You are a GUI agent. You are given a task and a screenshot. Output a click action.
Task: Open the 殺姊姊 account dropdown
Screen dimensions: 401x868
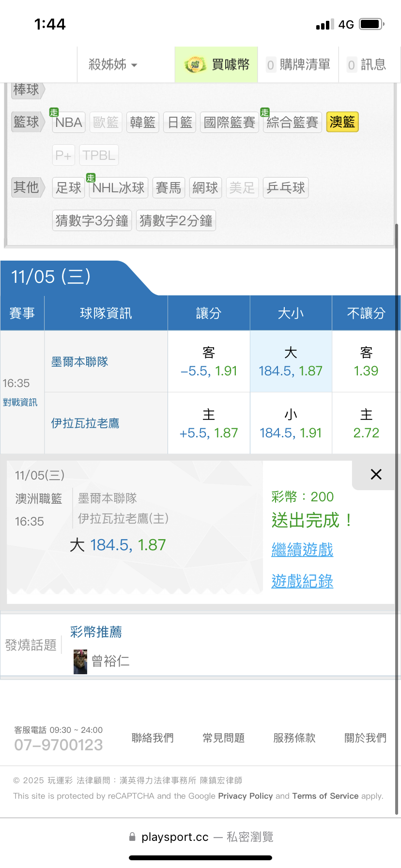tap(113, 64)
